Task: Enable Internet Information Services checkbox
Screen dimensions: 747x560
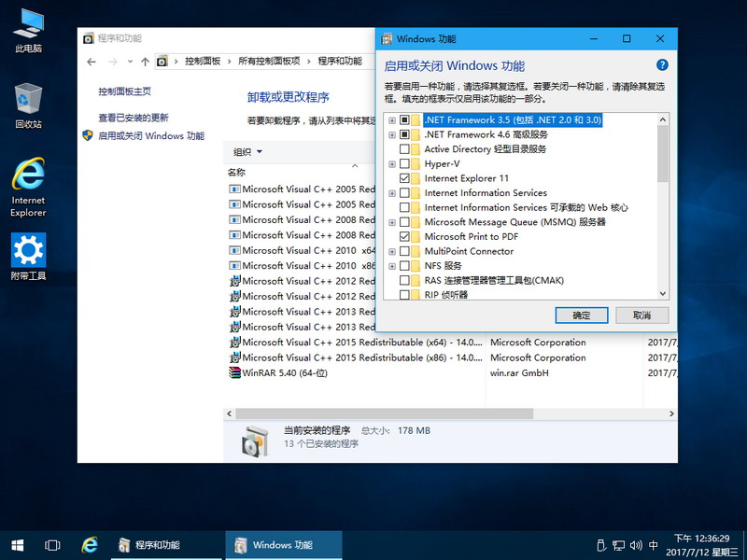Action: (x=404, y=193)
